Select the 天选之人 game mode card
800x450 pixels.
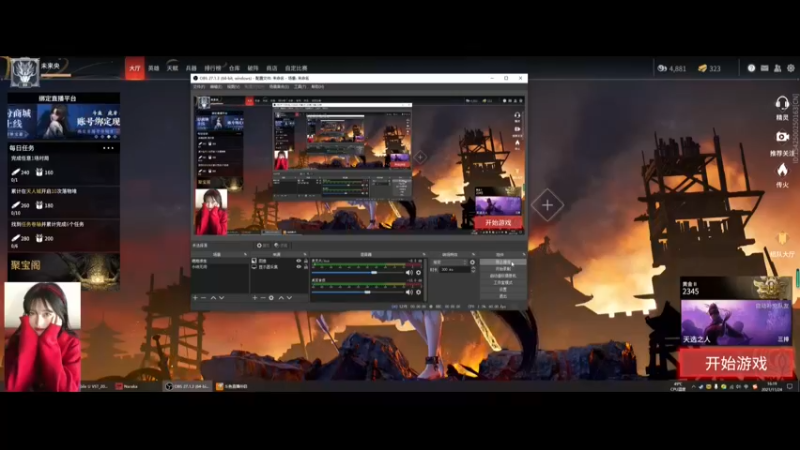(736, 322)
